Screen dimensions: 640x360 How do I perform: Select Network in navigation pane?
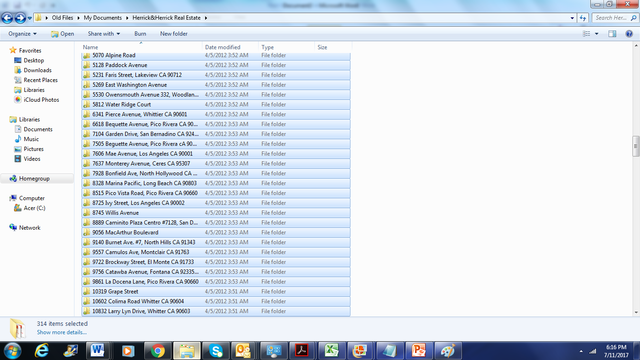click(29, 228)
